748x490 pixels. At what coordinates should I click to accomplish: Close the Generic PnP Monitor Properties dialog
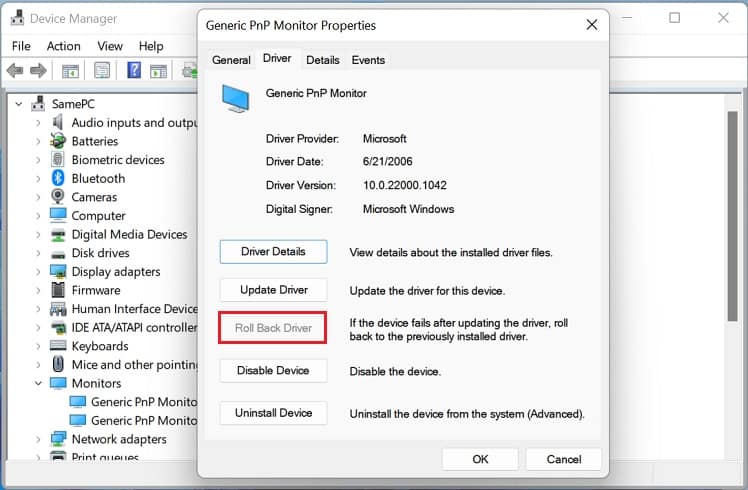pyautogui.click(x=592, y=25)
